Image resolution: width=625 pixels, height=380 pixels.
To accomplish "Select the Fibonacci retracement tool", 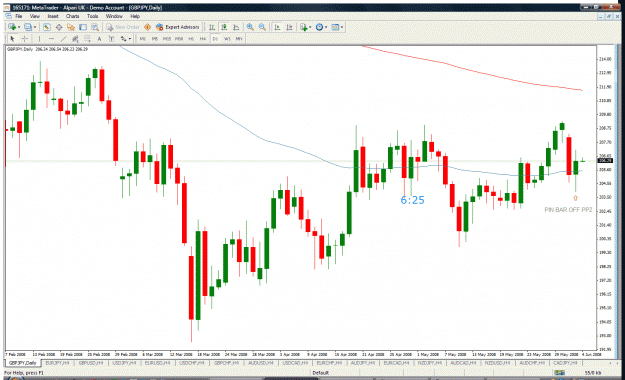I will (x=87, y=39).
